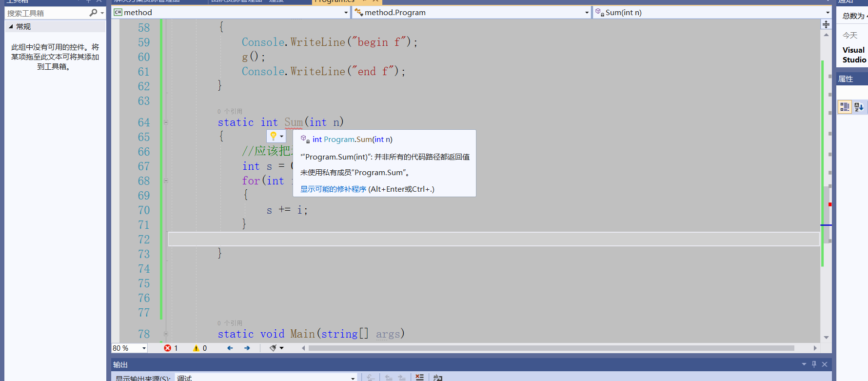
Task: Click the go to previous message icon in output
Action: [388, 378]
